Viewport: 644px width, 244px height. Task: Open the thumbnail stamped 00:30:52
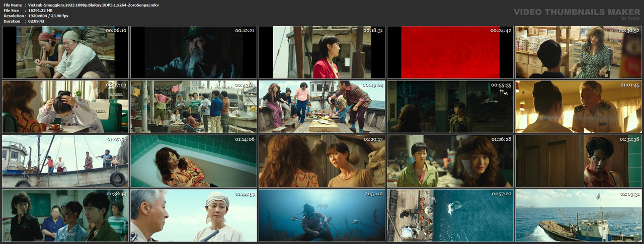click(579, 52)
